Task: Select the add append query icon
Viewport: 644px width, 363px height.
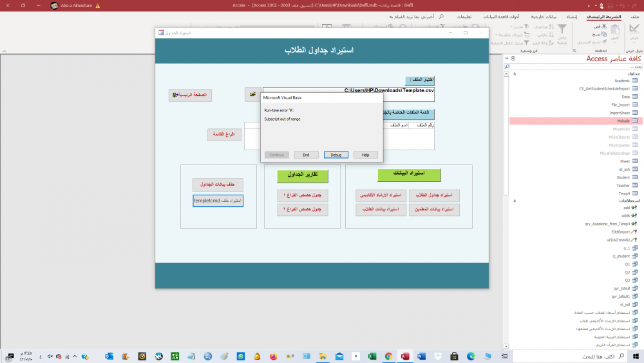Action: 634,208
